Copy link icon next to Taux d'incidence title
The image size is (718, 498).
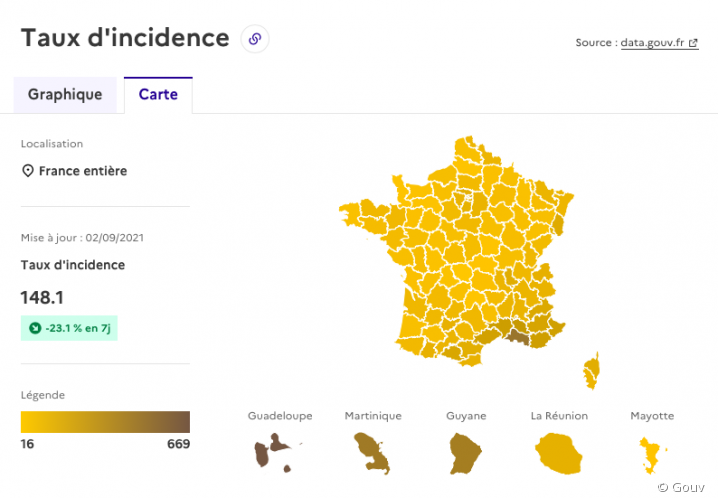click(255, 39)
